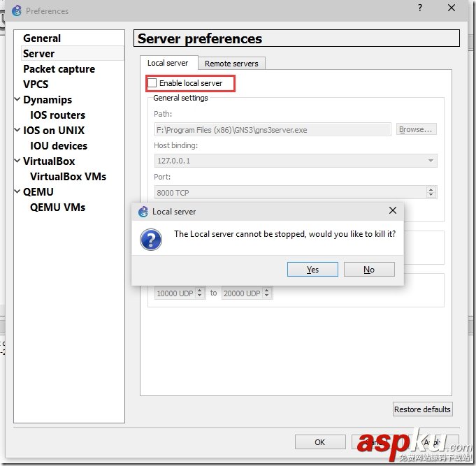Click the GNS3 icon in Preferences title bar
Viewport: 476px width, 466px height.
click(17, 11)
